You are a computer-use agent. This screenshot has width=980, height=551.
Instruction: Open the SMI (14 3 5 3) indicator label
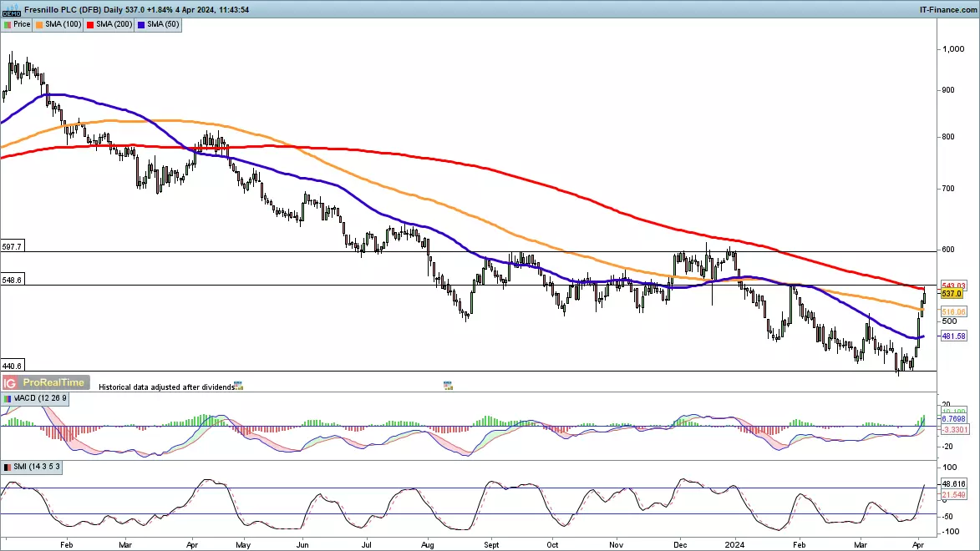(37, 467)
